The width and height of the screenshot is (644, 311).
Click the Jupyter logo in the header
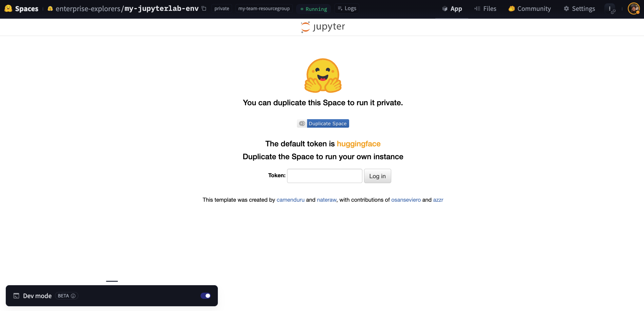click(323, 27)
